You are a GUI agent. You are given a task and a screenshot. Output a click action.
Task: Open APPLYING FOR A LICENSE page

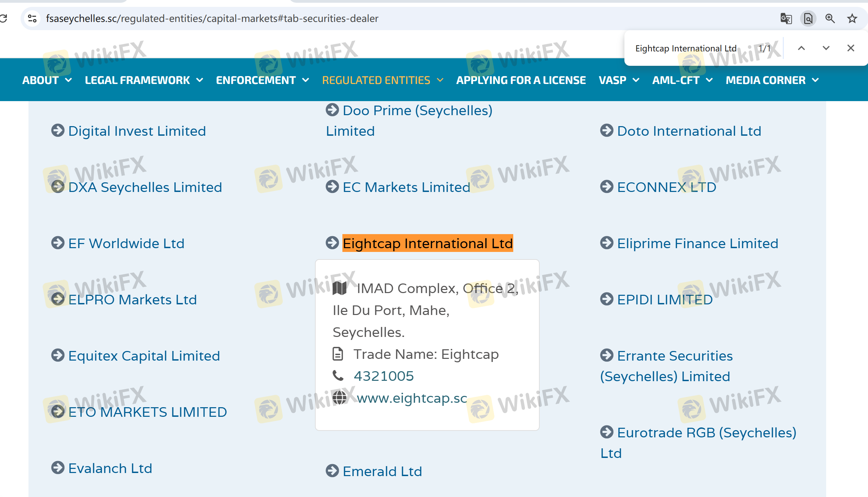pos(521,80)
